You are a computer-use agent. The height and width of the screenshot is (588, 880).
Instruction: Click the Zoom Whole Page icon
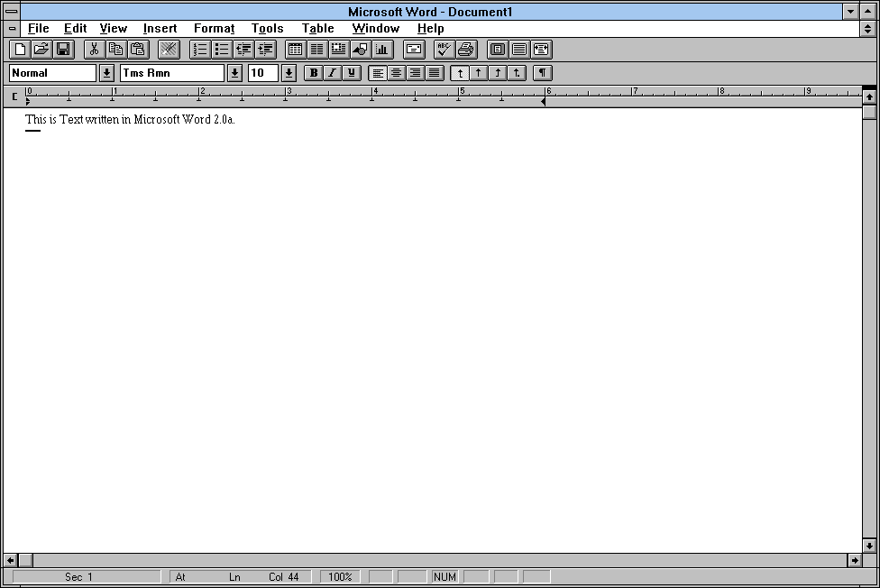[497, 50]
